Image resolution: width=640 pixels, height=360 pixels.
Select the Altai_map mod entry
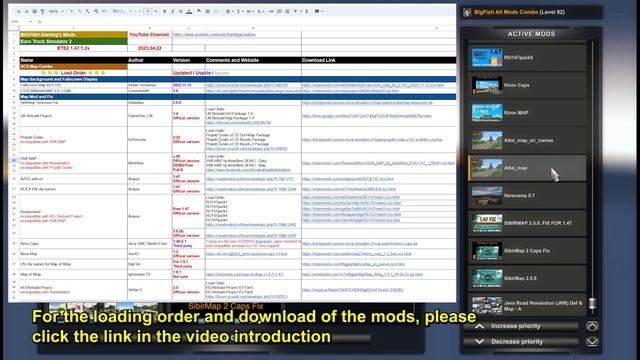coord(527,168)
